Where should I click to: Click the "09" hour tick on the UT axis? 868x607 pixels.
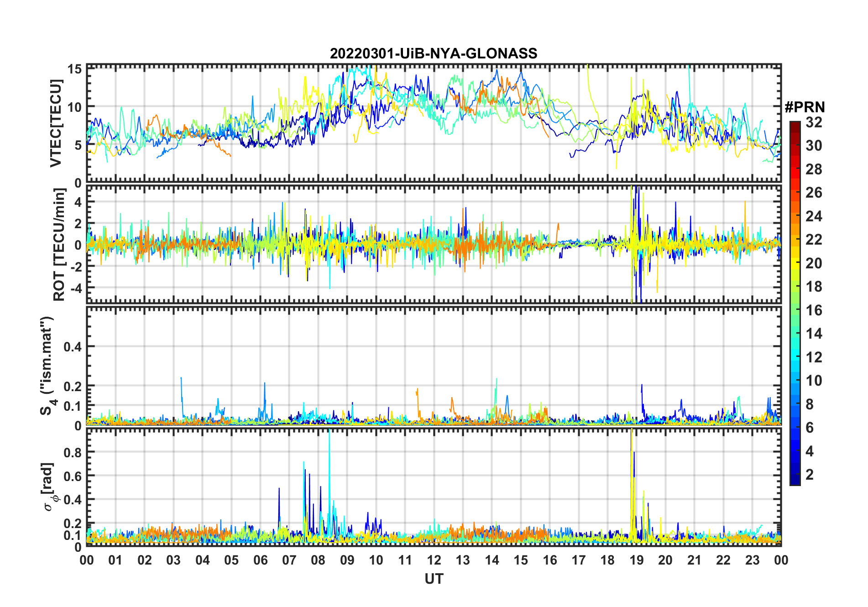(x=347, y=560)
